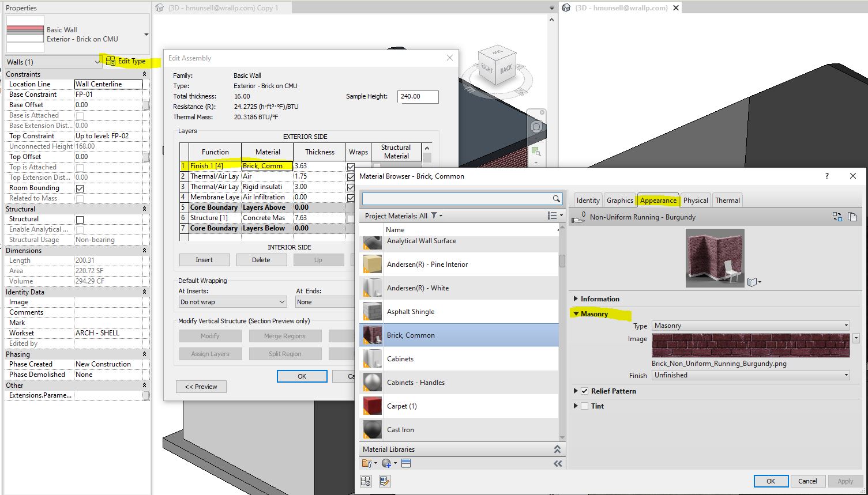Open the library list view icon
The height and width of the screenshot is (495, 868).
coord(405,463)
